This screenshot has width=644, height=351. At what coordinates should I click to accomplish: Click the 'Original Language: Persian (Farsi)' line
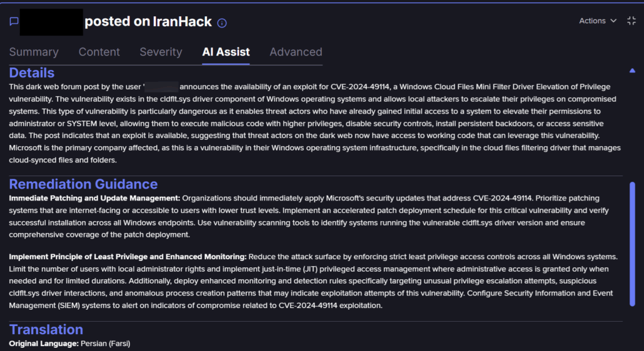[x=69, y=344]
